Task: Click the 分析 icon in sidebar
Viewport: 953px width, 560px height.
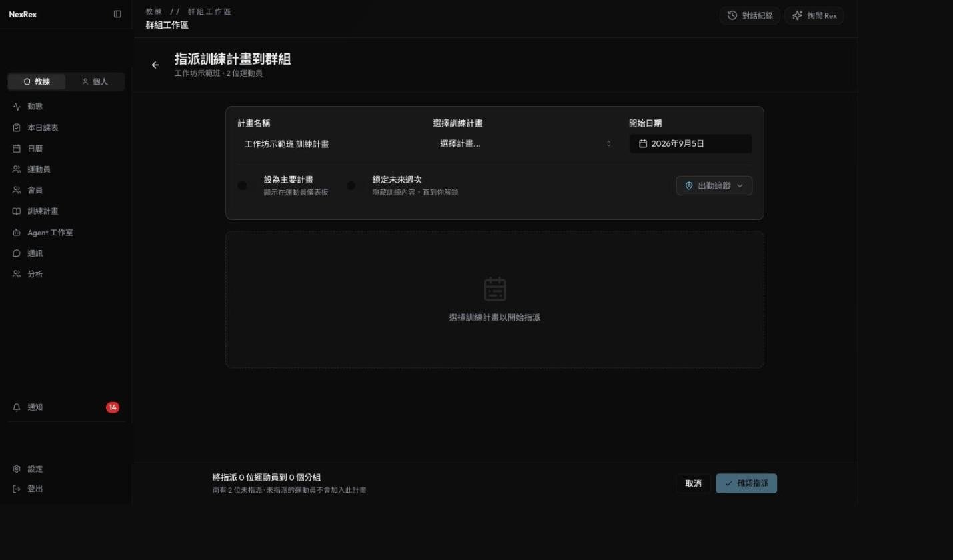Action: point(17,274)
